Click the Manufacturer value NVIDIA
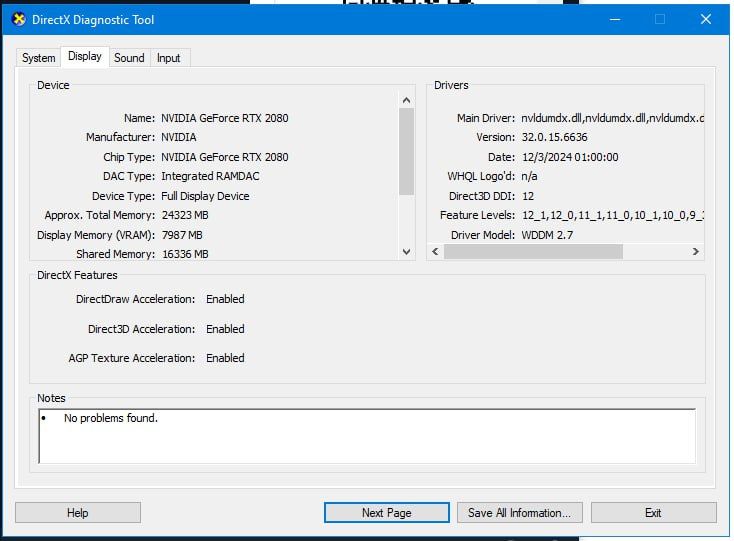This screenshot has width=734, height=541. click(179, 137)
